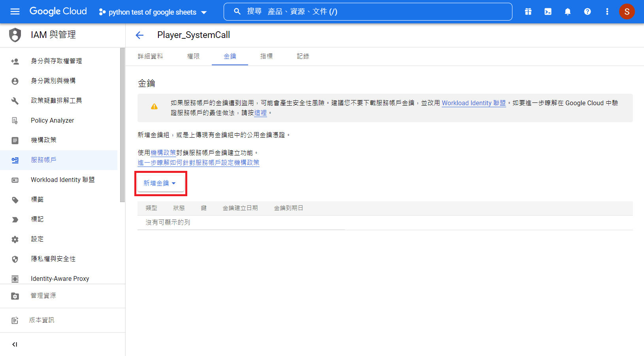644x356 pixels.
Task: Open 設定 in the IAM sidebar
Action: [x=37, y=239]
